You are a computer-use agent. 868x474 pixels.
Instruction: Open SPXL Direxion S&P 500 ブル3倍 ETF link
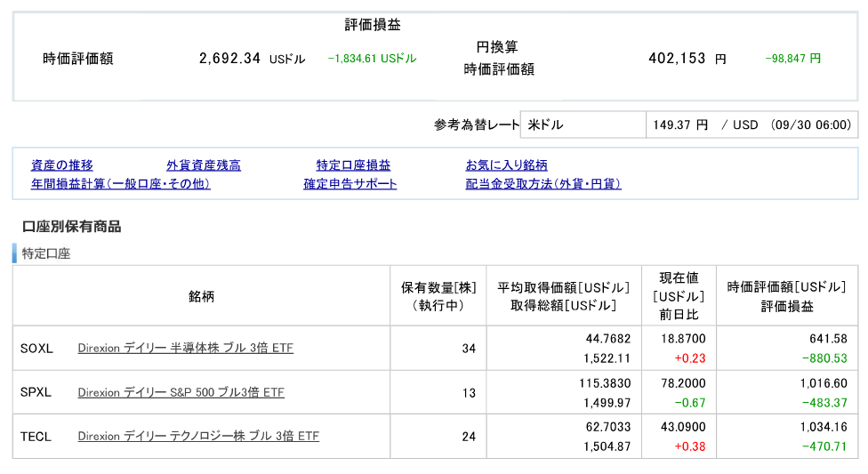tap(181, 392)
